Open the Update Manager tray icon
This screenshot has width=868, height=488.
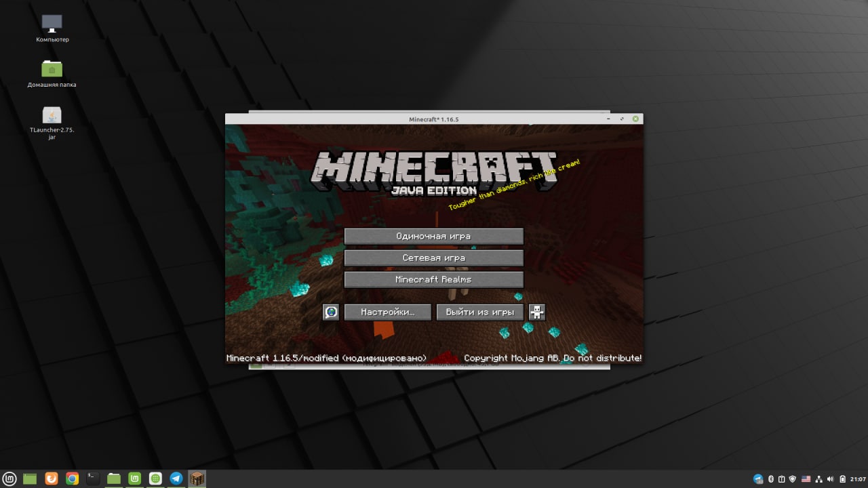pos(781,479)
